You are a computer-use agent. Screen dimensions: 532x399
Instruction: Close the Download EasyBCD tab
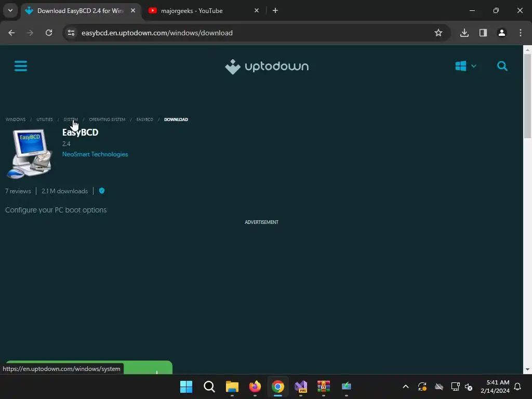click(133, 10)
